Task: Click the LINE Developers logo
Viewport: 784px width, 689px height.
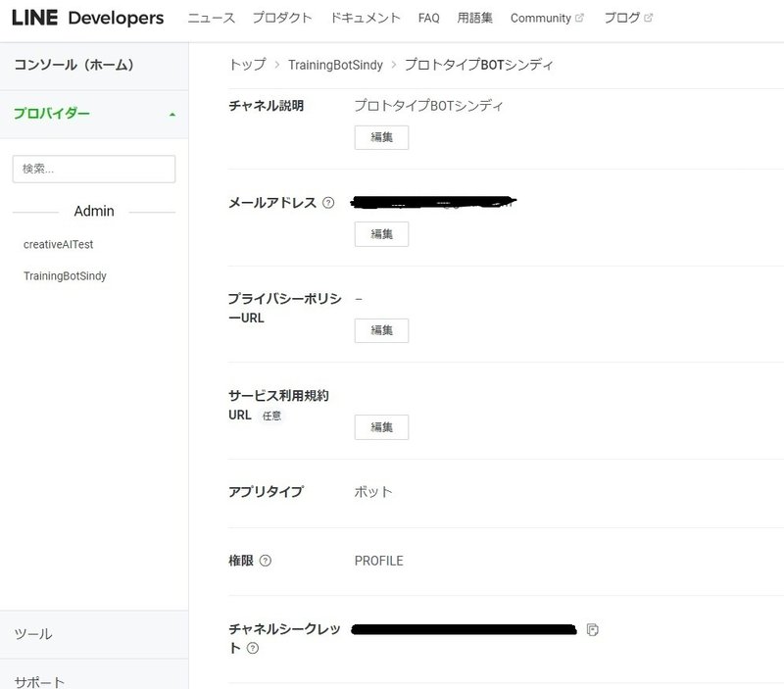Action: tap(87, 18)
